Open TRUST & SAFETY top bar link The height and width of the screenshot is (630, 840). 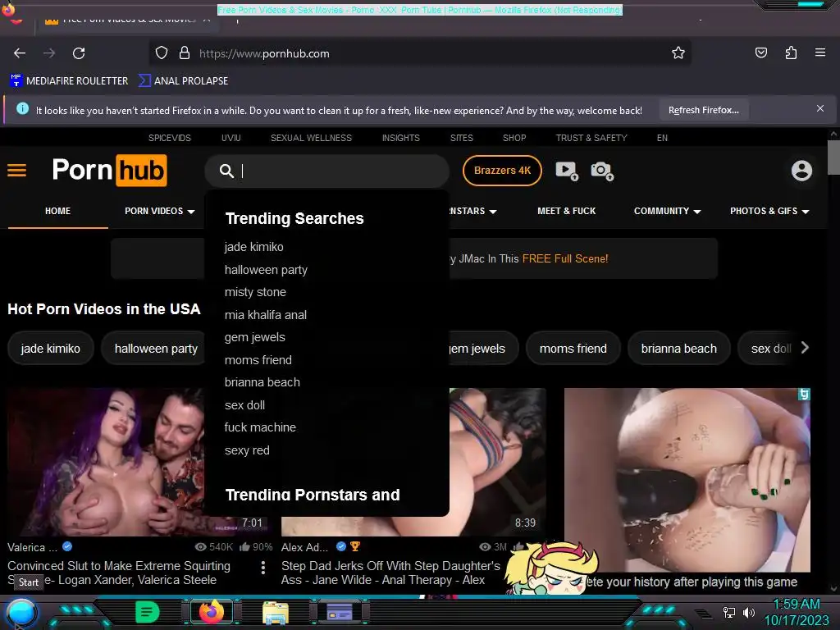(591, 138)
